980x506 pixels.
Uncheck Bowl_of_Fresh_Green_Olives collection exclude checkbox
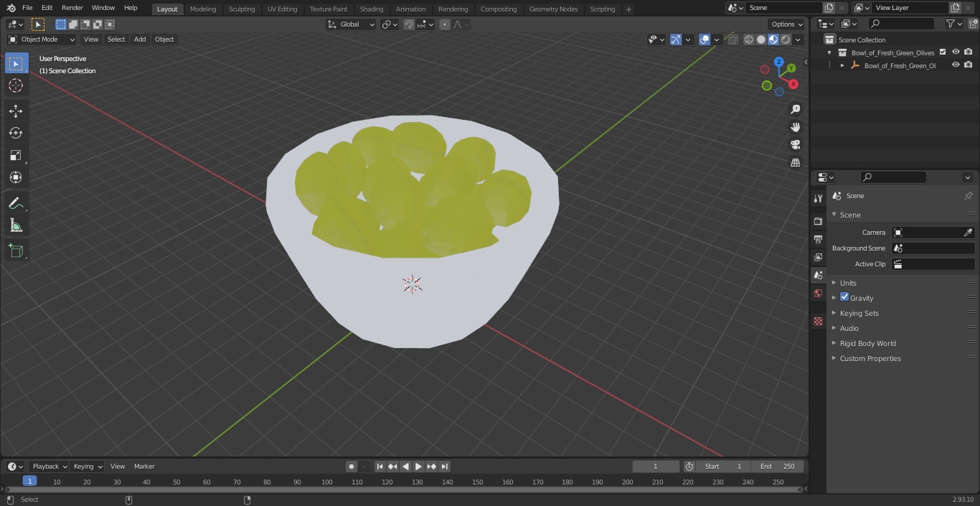(943, 52)
